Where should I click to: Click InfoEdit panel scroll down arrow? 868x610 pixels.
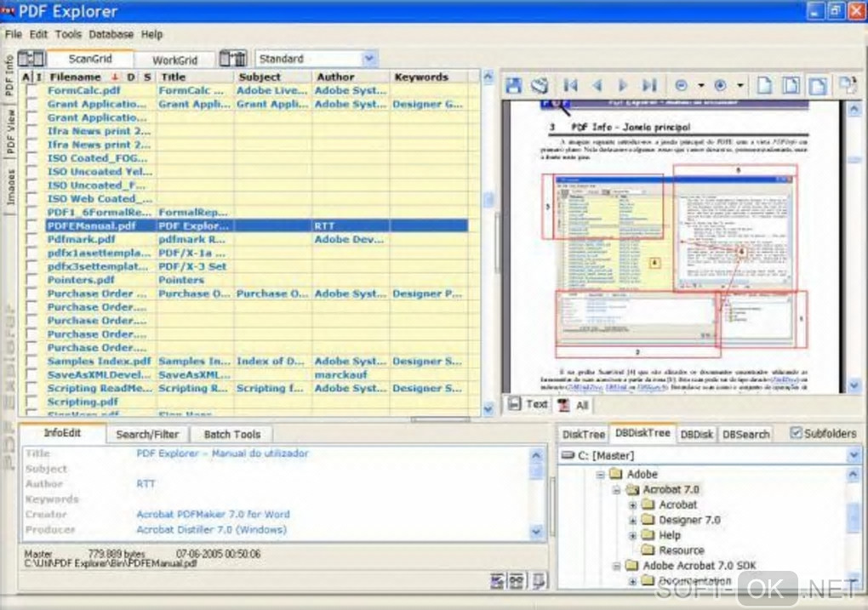[x=536, y=532]
